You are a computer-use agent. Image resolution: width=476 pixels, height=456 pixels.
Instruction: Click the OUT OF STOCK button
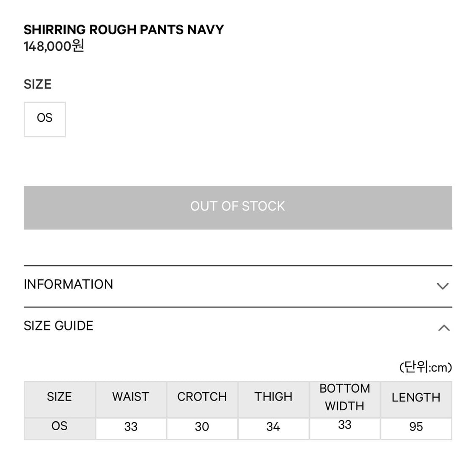[x=238, y=206]
